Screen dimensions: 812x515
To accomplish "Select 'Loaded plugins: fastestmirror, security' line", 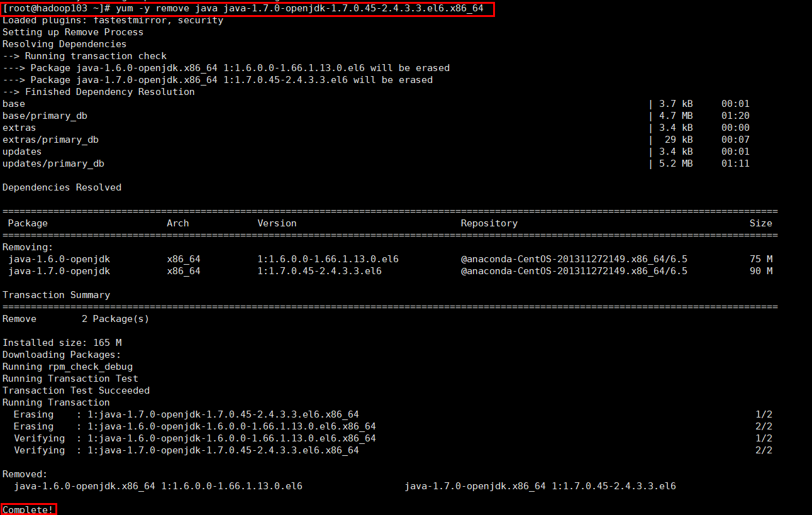I will click(x=113, y=20).
